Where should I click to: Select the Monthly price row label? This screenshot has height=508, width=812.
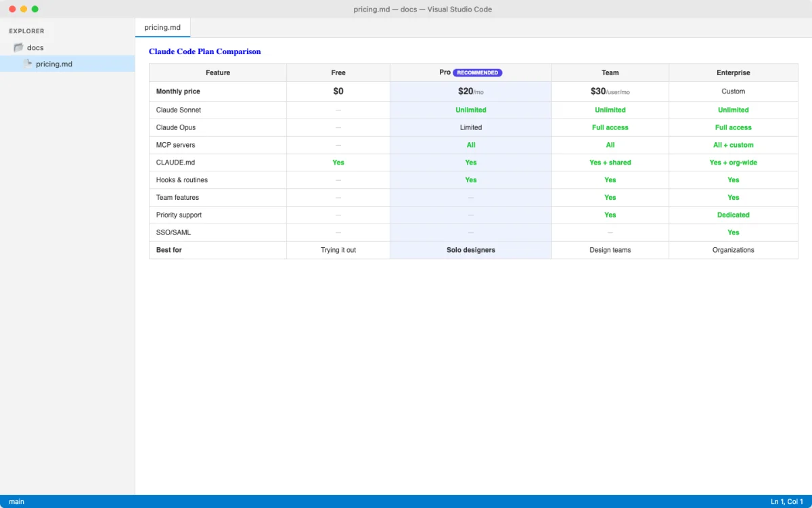[x=178, y=91]
